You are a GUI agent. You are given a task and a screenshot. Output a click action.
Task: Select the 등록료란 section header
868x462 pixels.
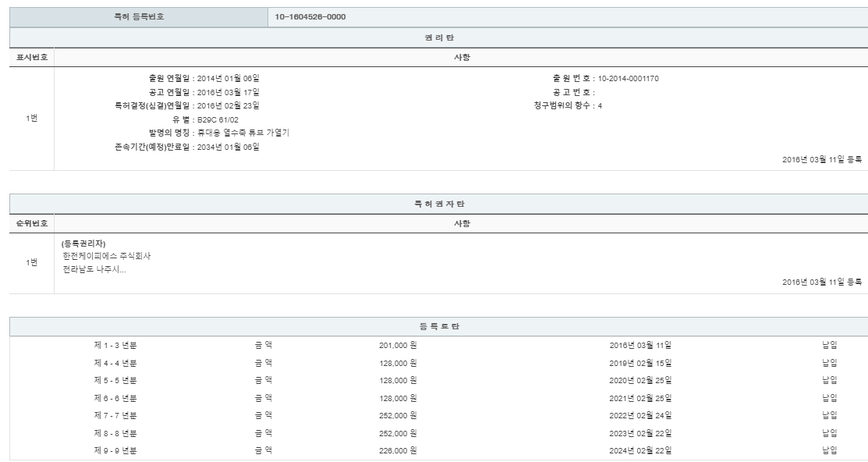pos(434,326)
